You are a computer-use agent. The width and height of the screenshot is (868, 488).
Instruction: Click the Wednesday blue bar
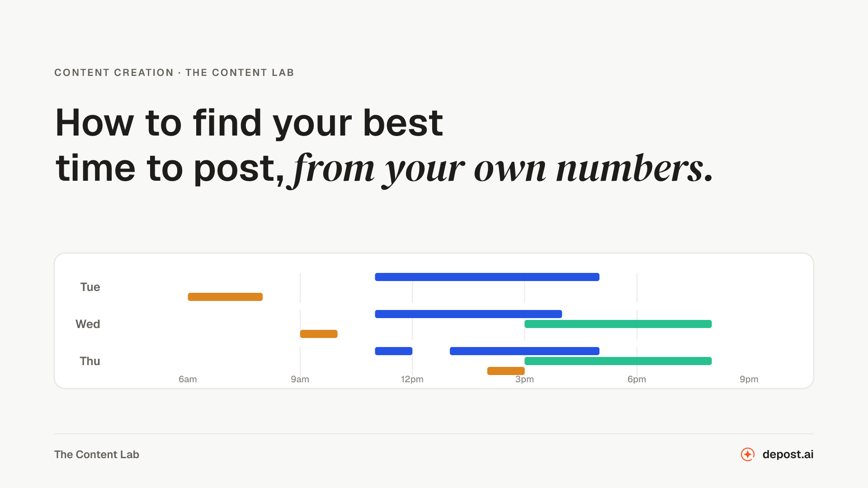click(x=468, y=314)
